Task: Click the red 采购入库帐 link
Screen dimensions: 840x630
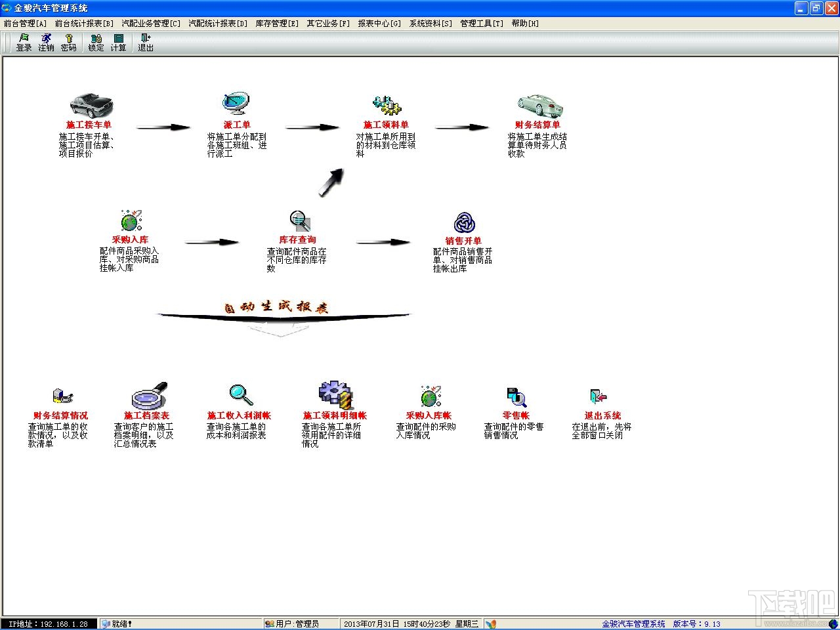Action: point(429,415)
